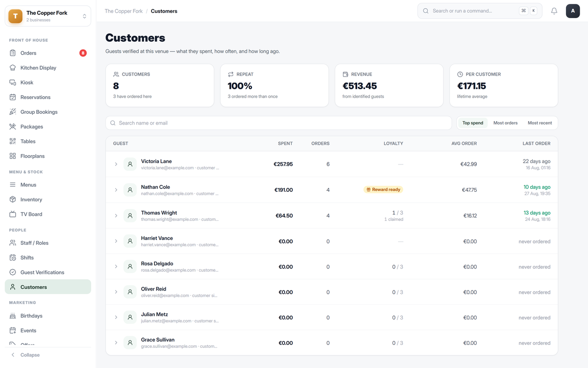Click the user avatar labeled A

pyautogui.click(x=573, y=11)
